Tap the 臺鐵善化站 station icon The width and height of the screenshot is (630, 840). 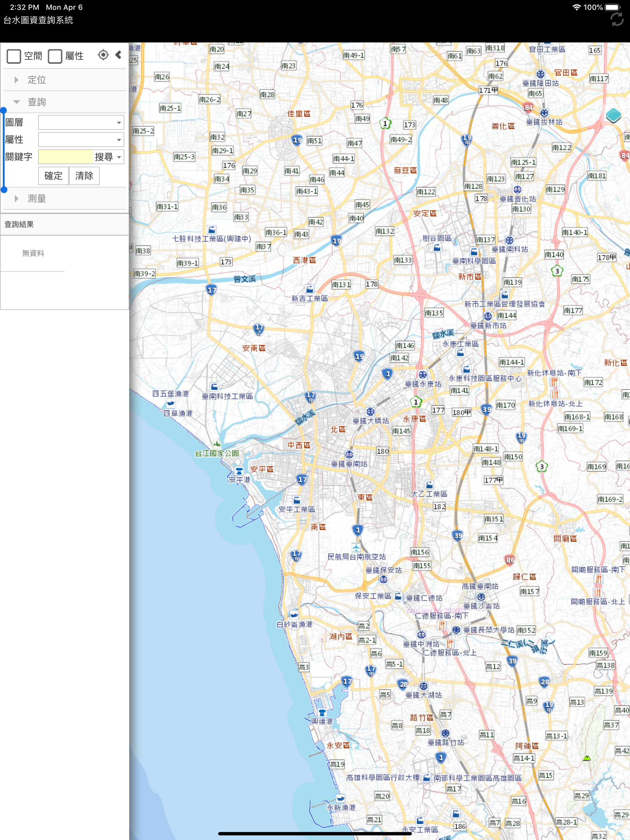click(x=517, y=189)
